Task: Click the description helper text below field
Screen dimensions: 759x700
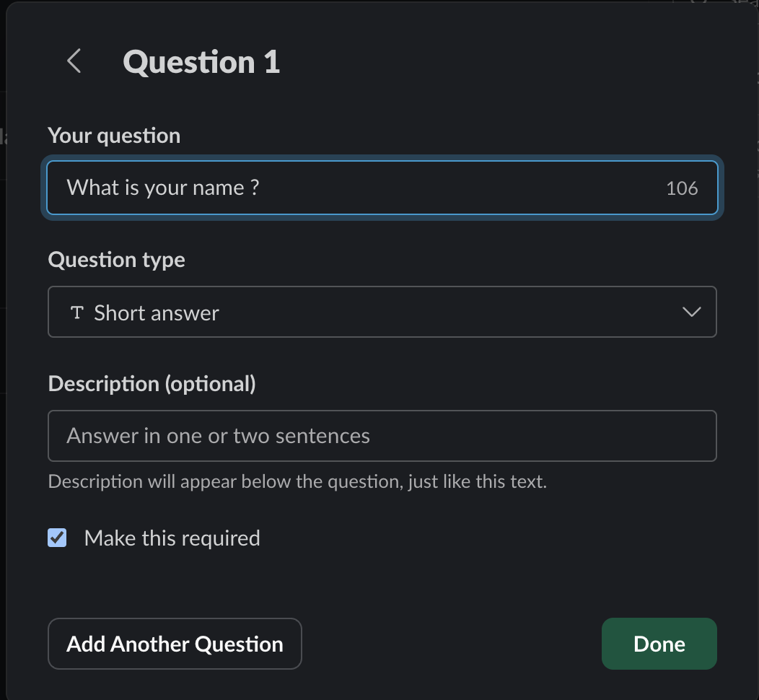Action: [x=297, y=481]
